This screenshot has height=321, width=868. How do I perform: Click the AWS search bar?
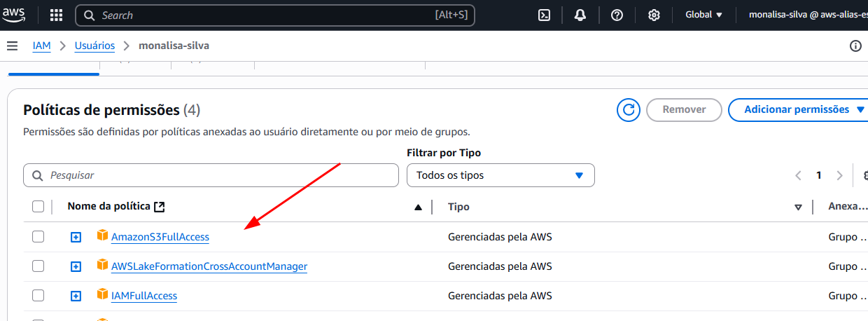[x=275, y=15]
